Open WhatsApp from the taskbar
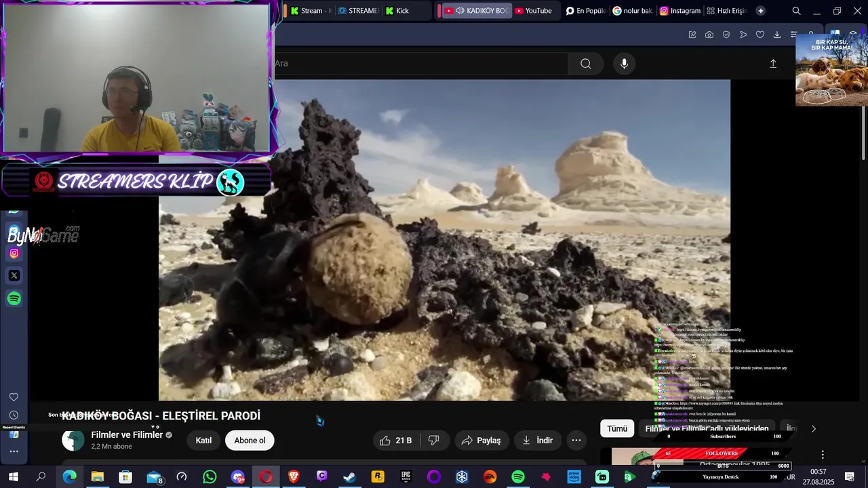 (x=210, y=477)
